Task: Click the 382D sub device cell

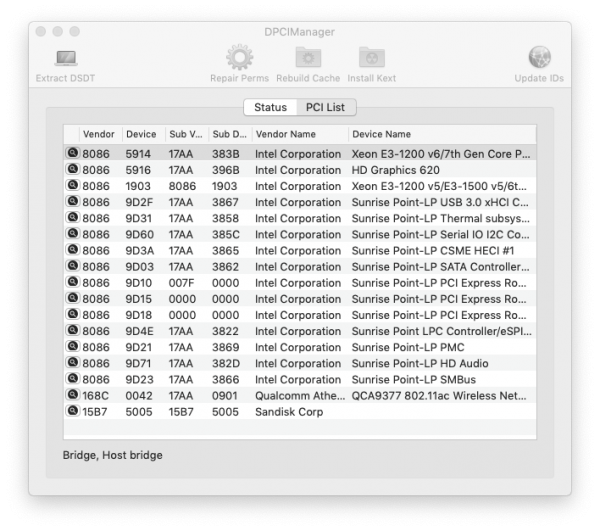Action: (x=226, y=363)
